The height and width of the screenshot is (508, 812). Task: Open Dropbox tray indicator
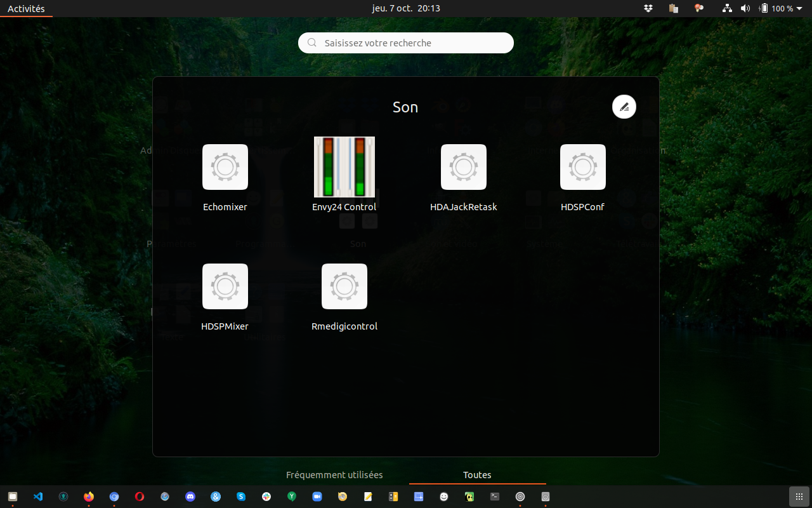tap(648, 8)
